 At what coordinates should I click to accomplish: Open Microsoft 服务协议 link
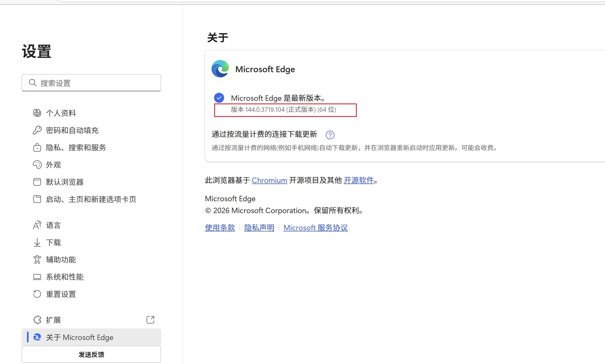point(315,228)
